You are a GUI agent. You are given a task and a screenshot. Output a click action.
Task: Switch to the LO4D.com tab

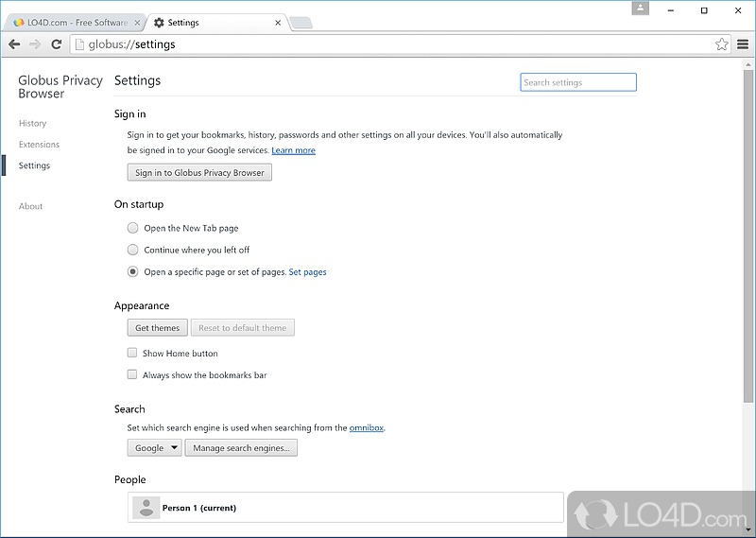[71, 22]
